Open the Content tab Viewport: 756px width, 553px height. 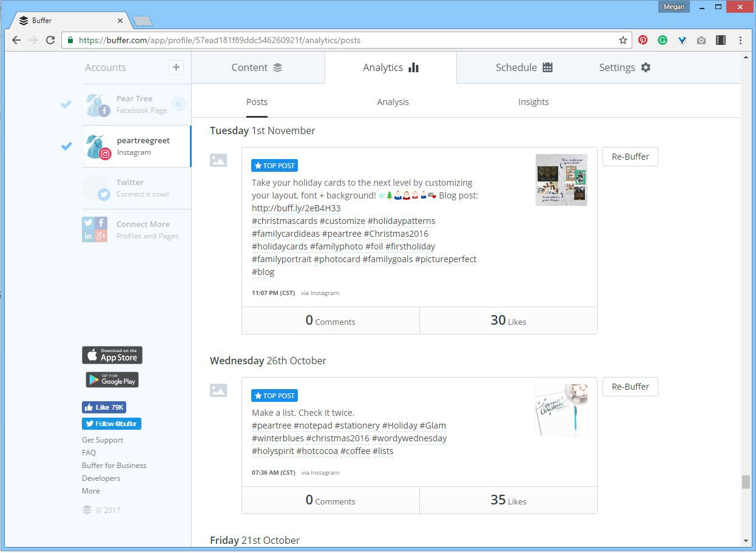pos(257,67)
